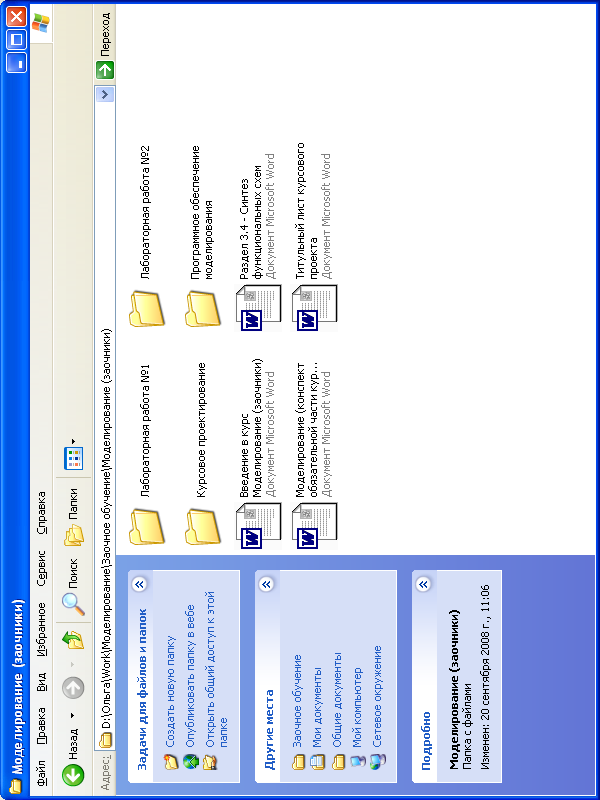Open Общие документы link
The image size is (600, 800).
pos(337,699)
